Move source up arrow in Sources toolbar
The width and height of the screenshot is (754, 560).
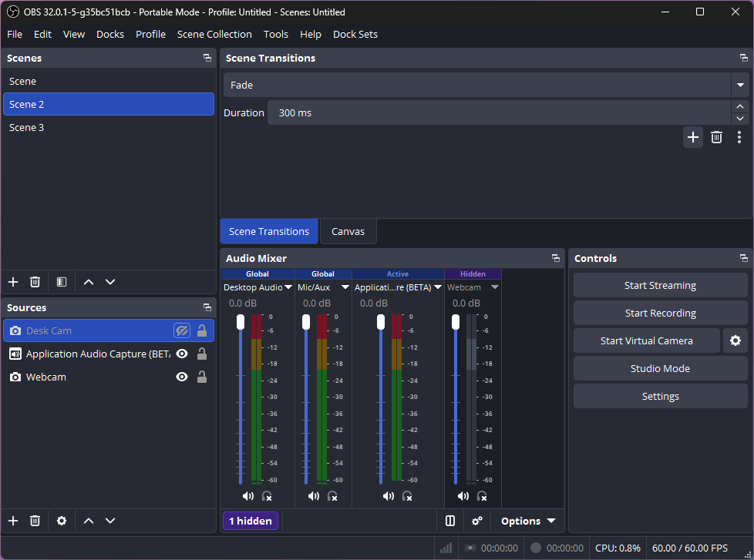coord(89,521)
